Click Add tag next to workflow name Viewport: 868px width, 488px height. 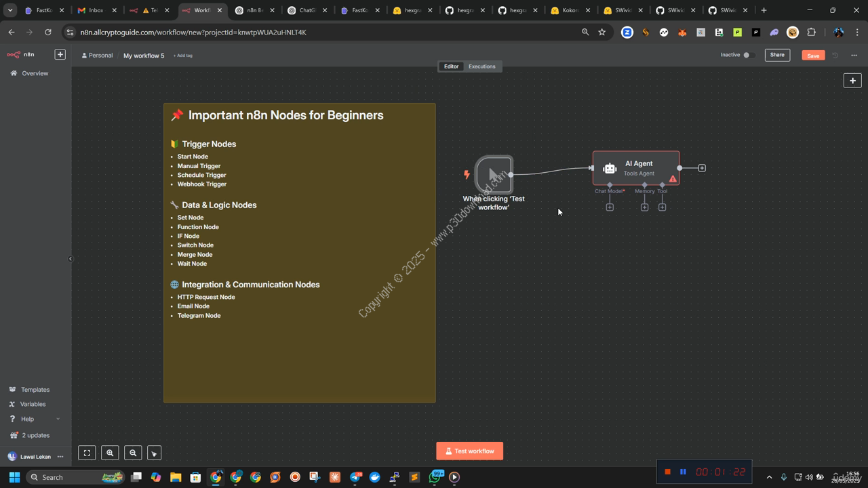pyautogui.click(x=183, y=56)
